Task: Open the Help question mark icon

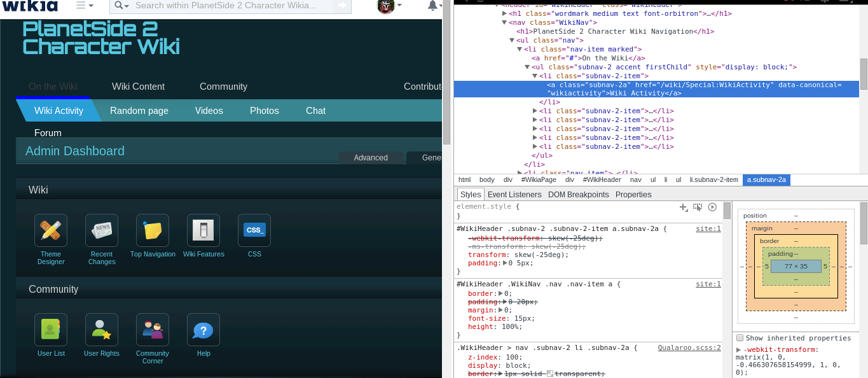Action: (x=203, y=330)
